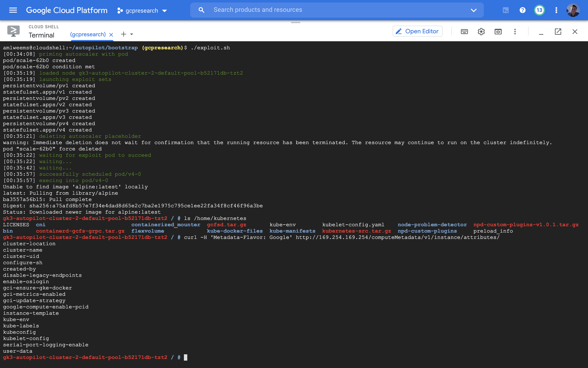Click the 'flexvolume' directory name
The width and height of the screenshot is (588, 368).
148,231
